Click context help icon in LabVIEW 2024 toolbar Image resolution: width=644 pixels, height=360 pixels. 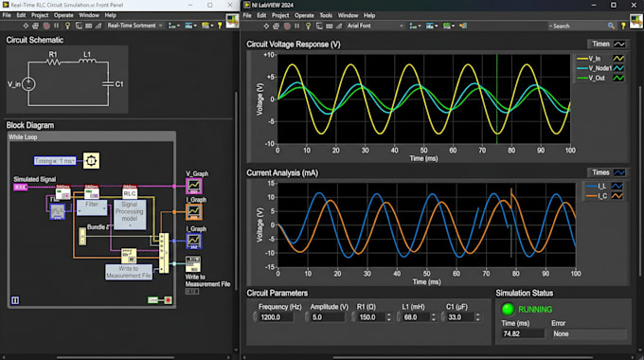[623, 26]
